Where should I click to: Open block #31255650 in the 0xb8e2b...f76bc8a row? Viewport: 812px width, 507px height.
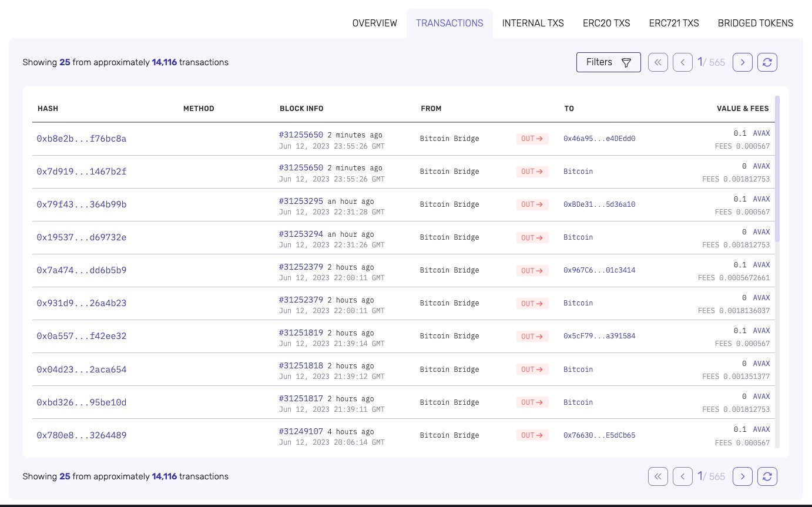click(301, 135)
